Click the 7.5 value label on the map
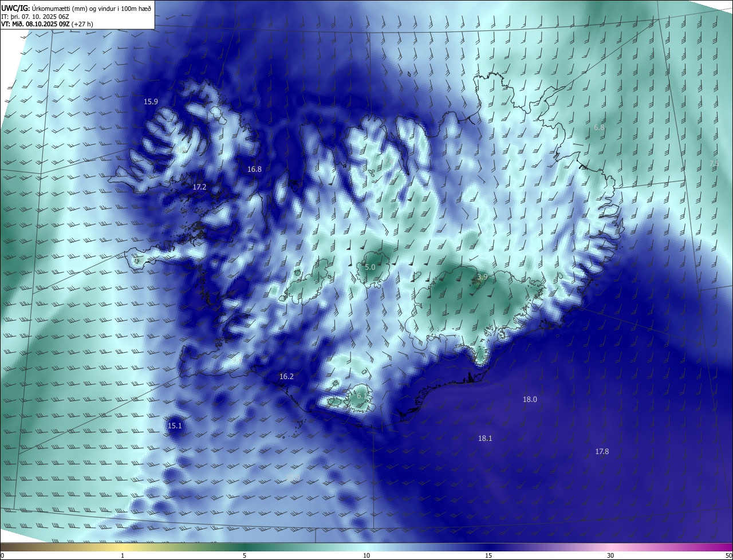The width and height of the screenshot is (733, 560). pyautogui.click(x=714, y=163)
